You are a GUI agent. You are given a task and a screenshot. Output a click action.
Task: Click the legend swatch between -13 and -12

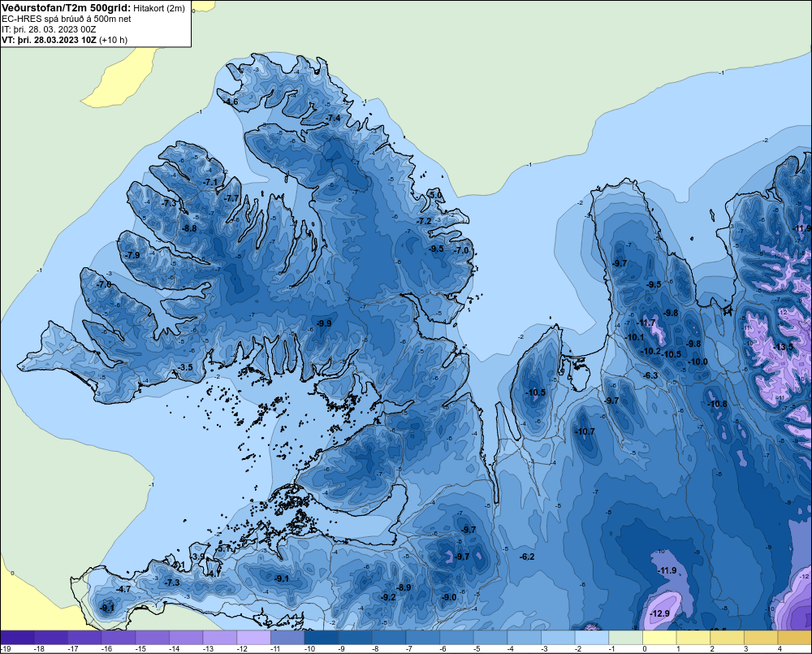(x=220, y=638)
